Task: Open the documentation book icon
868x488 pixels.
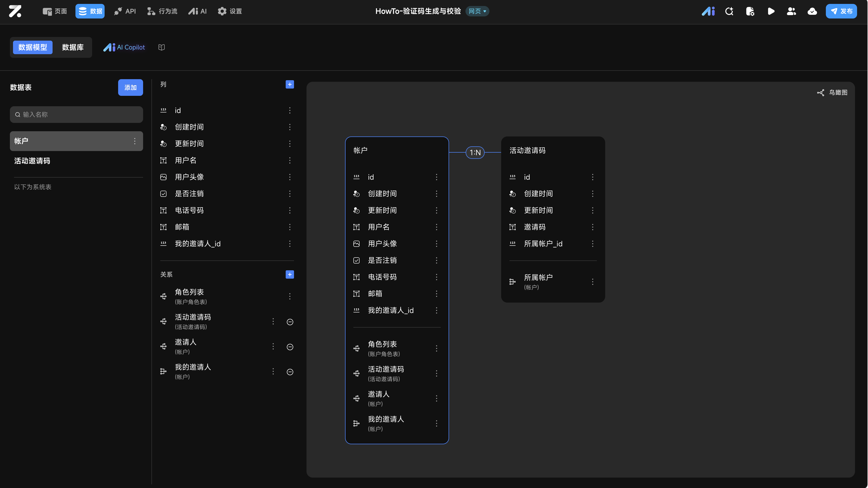Action: coord(161,47)
